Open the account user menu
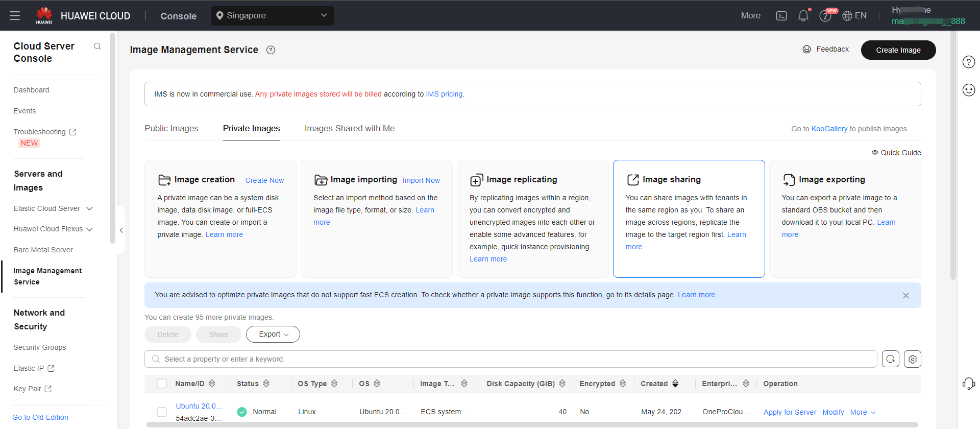Image resolution: width=980 pixels, height=429 pixels. coord(928,16)
